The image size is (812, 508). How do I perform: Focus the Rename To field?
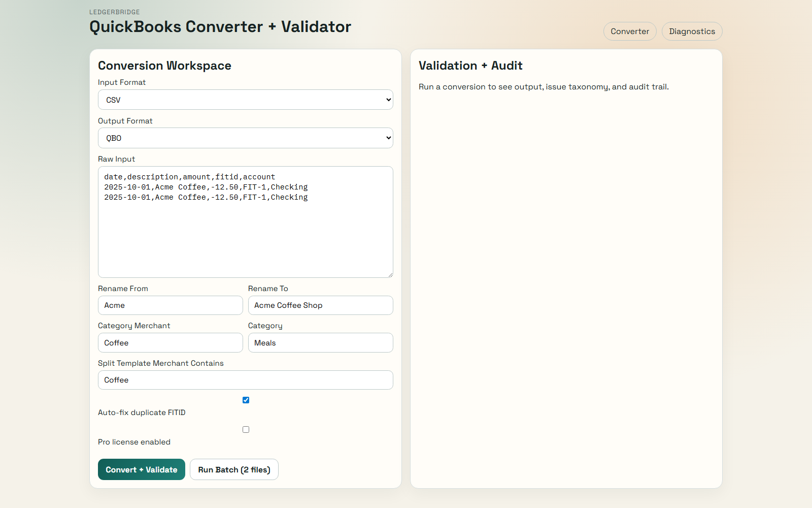point(320,305)
